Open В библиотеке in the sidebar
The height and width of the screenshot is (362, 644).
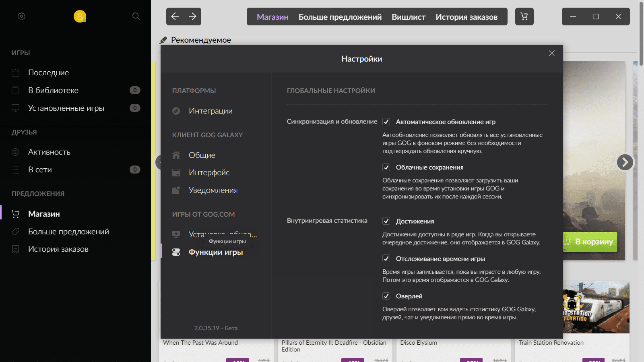53,91
